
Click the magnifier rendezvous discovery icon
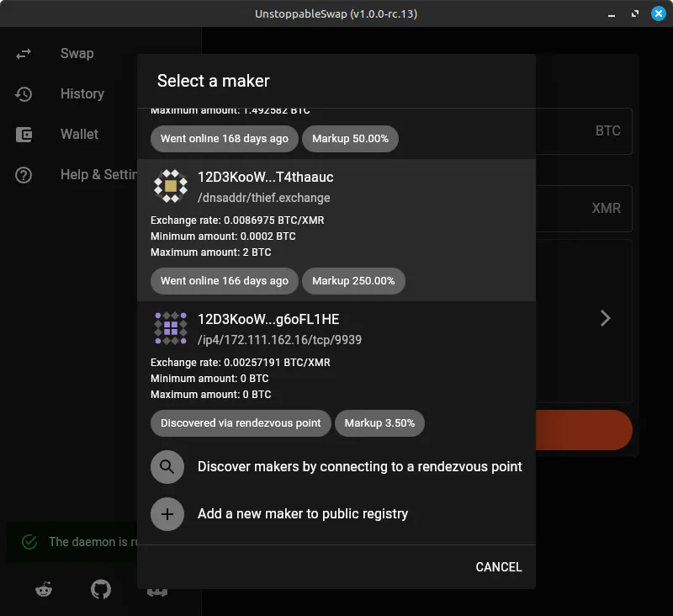click(167, 467)
